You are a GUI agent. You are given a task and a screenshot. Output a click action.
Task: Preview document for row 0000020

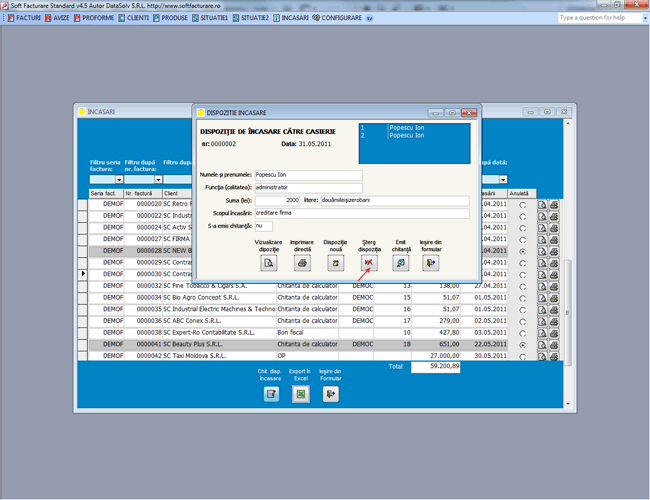coord(542,204)
